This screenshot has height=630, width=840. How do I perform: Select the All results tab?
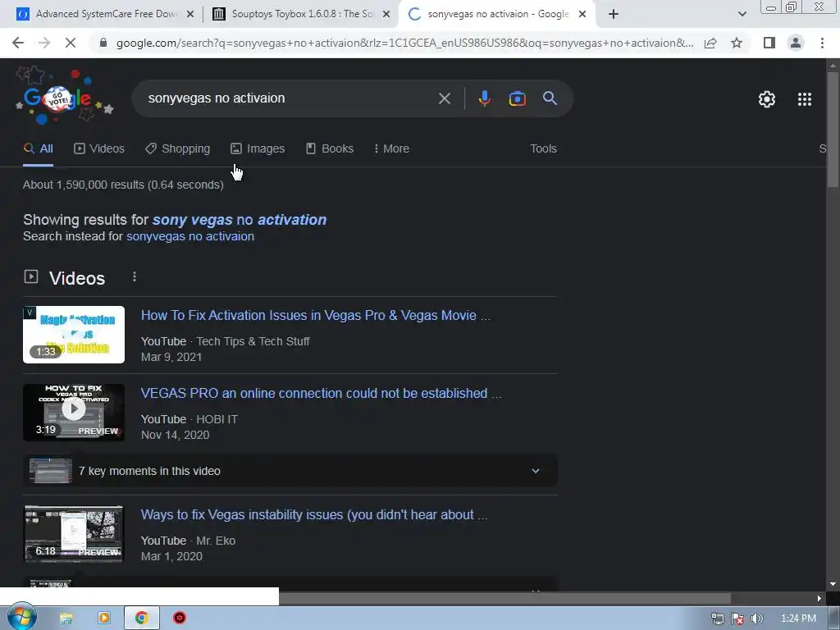[38, 149]
